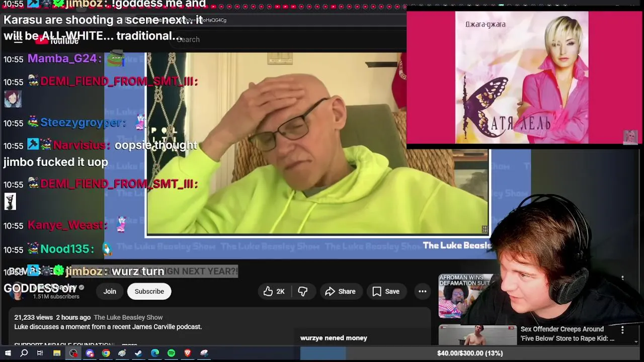The height and width of the screenshot is (362, 644).
Task: Open File Explorer from taskbar
Action: pos(57,353)
